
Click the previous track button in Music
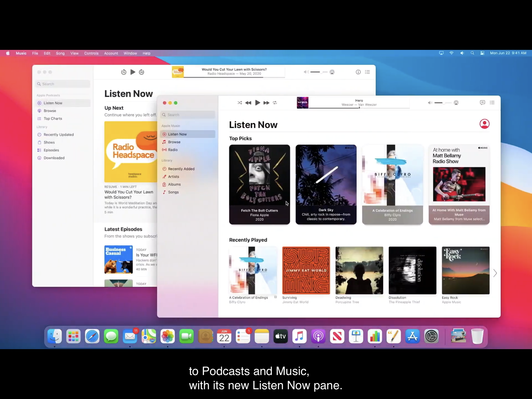(x=248, y=103)
